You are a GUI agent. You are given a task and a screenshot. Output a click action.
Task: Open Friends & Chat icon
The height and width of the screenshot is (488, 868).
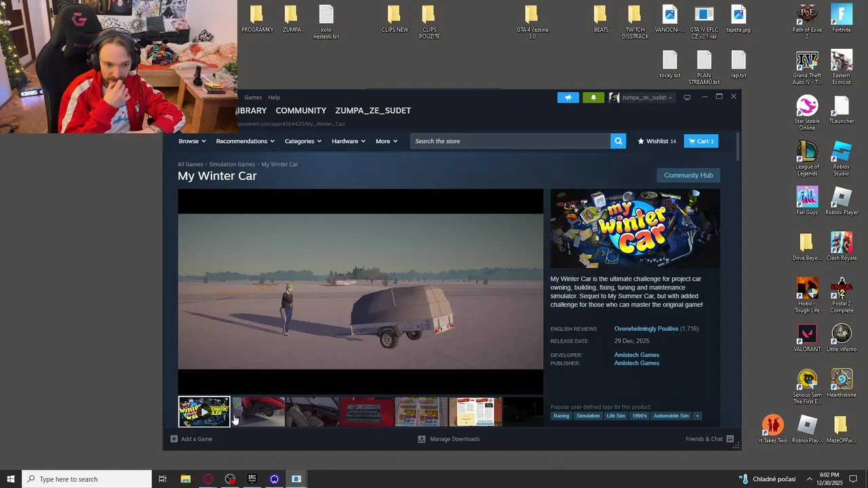[x=730, y=439]
